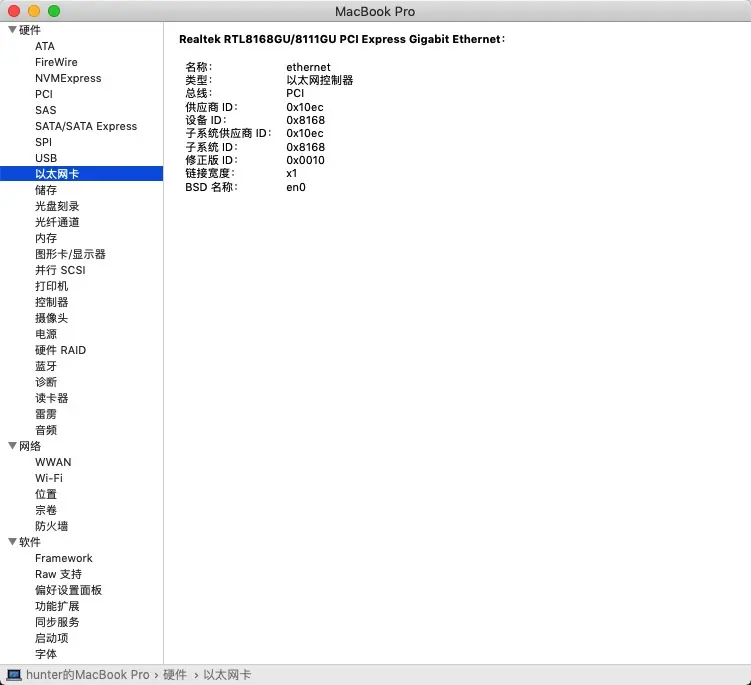Screen dimensions: 751x685
Task: Click 硬件 in the bottom path bar
Action: point(175,675)
